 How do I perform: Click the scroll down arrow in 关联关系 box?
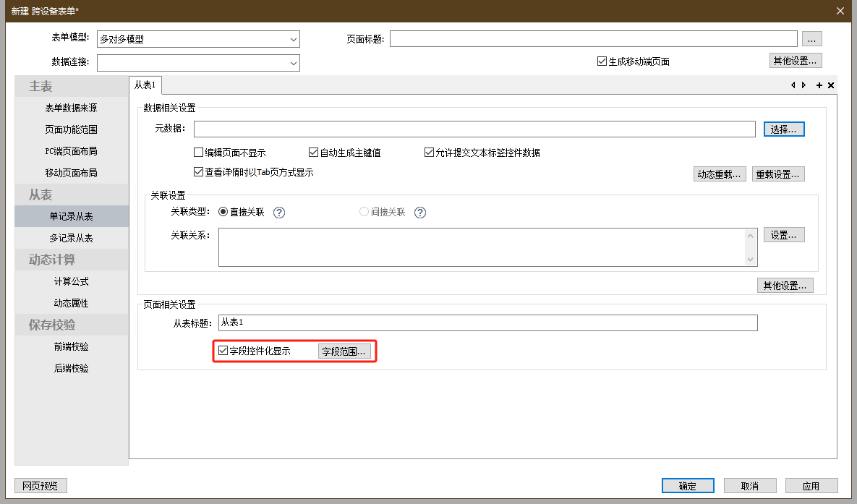click(x=751, y=259)
